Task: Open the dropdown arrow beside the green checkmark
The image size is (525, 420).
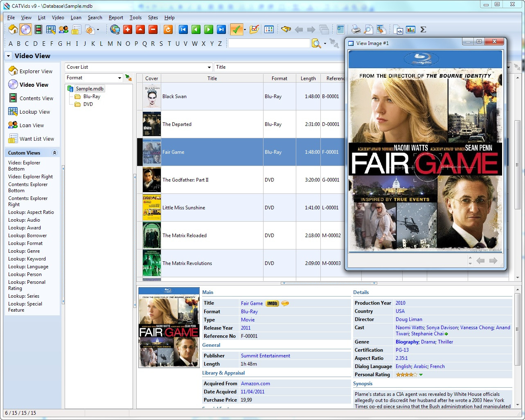Action: coord(245,29)
